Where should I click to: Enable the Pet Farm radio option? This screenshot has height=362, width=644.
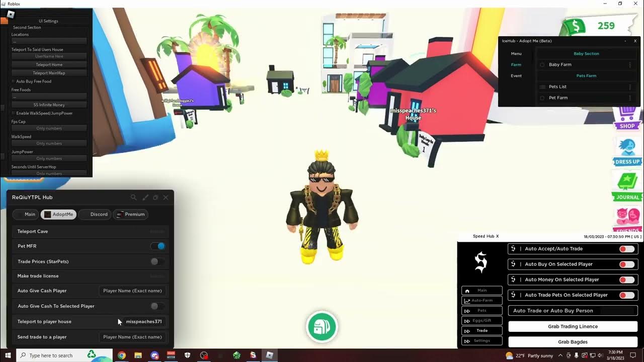(542, 98)
